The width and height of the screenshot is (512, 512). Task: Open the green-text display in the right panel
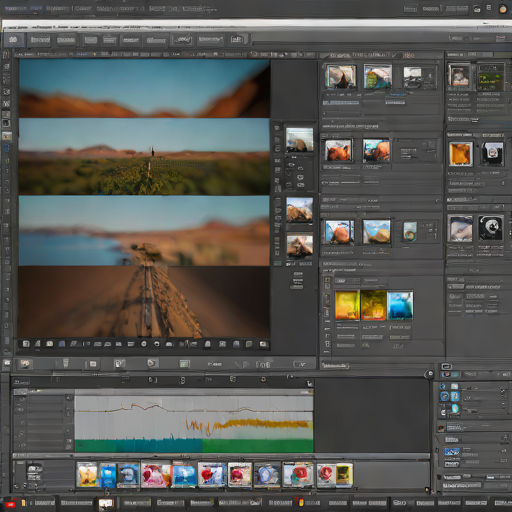tap(490, 77)
